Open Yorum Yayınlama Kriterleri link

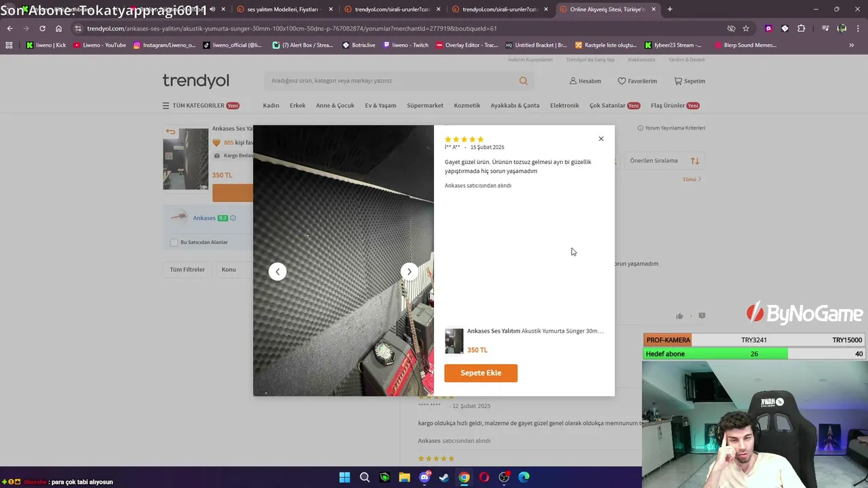[671, 128]
